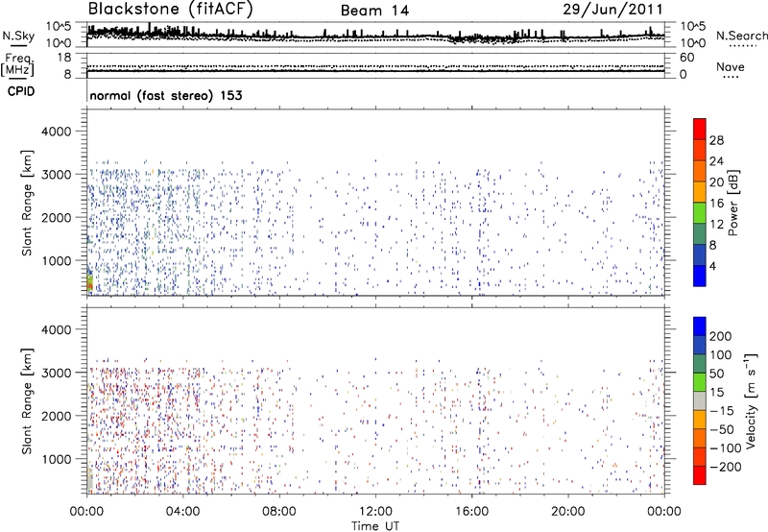Click the "08:00" time tick label
This screenshot has height=532, width=768.
pyautogui.click(x=279, y=512)
